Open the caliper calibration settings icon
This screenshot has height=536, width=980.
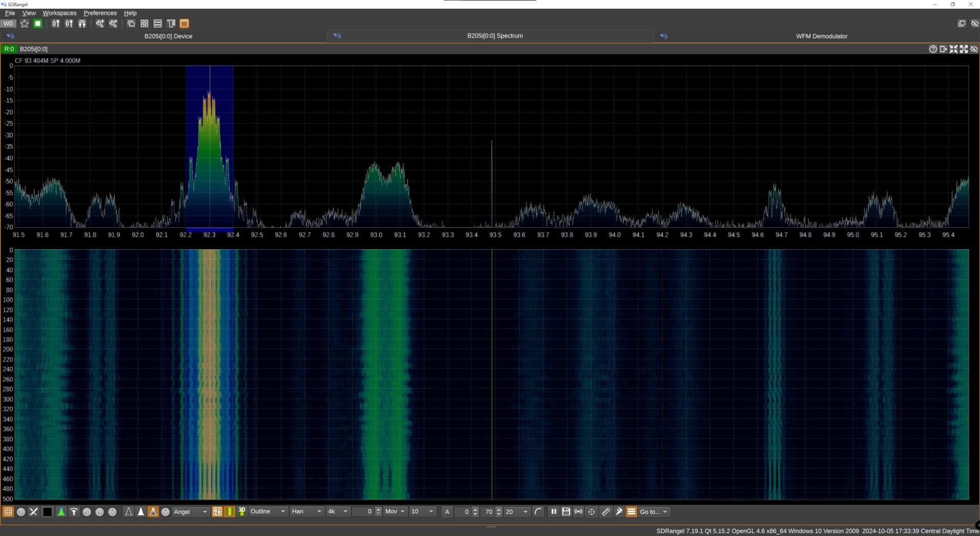coord(619,511)
